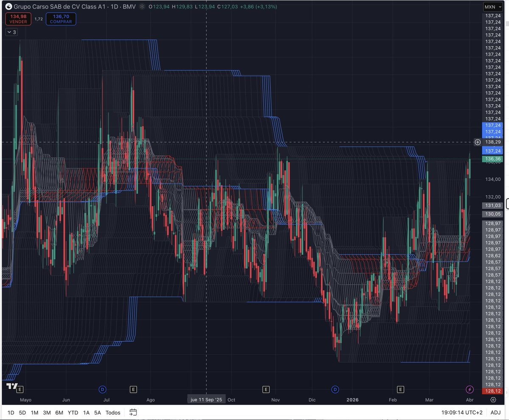Select the YTD time range
Viewport: 509px width, 420px height.
73,412
